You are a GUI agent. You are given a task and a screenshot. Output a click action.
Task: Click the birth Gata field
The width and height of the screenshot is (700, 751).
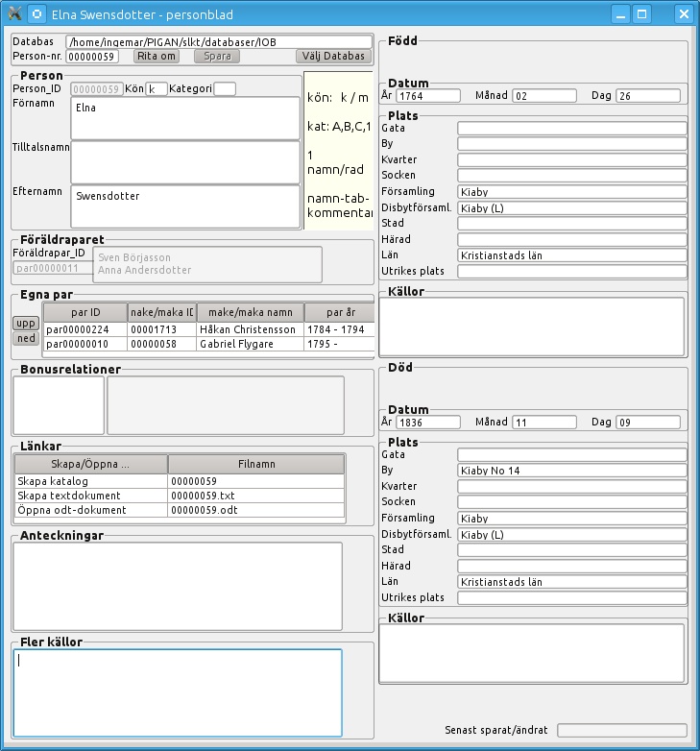[x=571, y=128]
